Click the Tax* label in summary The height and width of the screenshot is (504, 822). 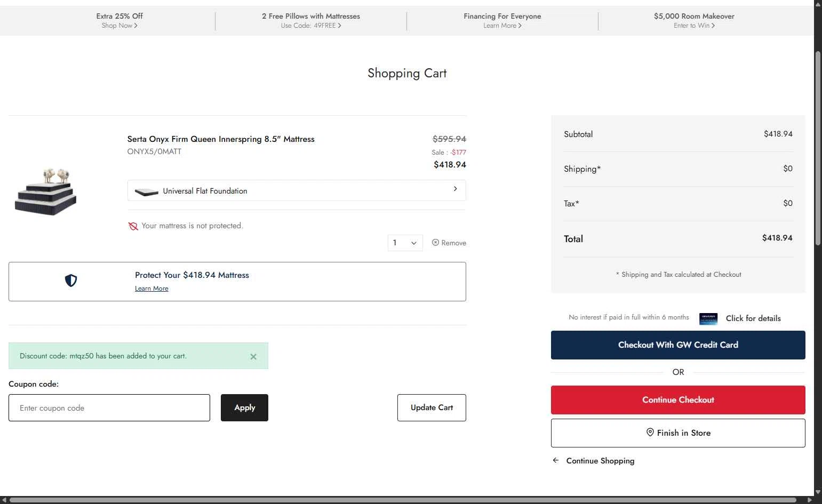[571, 204]
